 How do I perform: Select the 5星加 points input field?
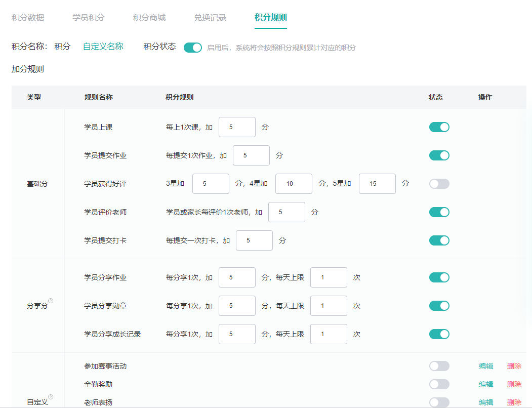click(377, 184)
